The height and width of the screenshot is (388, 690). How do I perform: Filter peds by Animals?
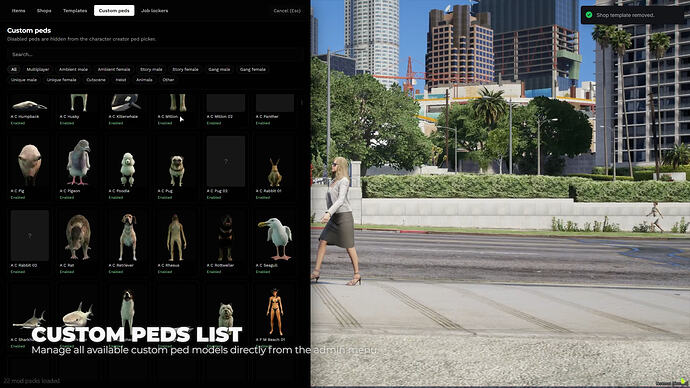(x=144, y=80)
